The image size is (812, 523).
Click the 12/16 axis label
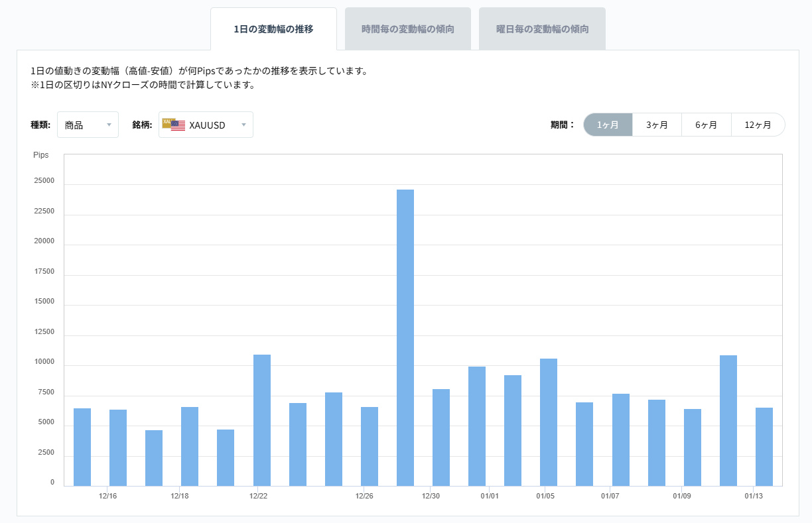(108, 494)
